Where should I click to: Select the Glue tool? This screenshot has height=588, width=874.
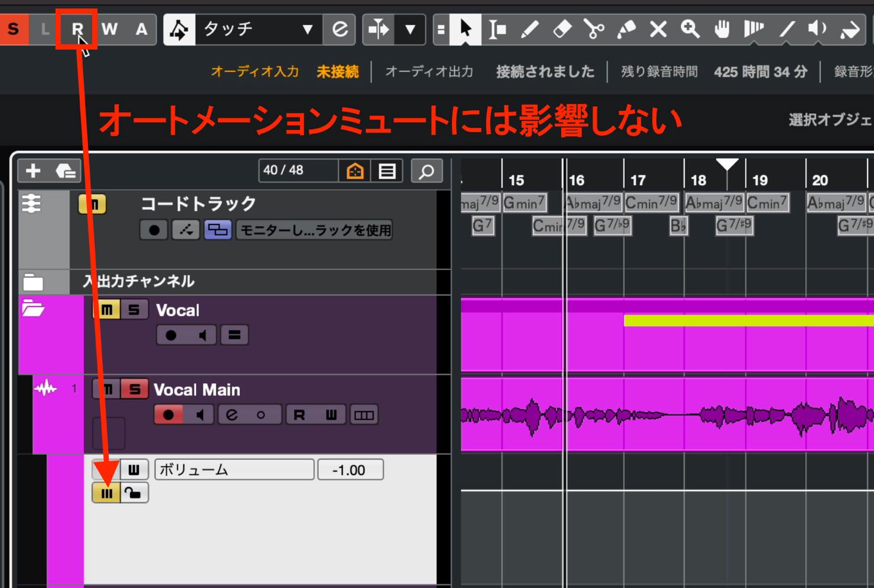(626, 29)
